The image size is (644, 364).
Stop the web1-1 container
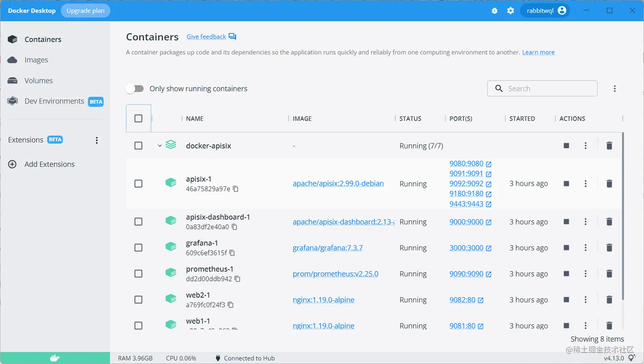coord(566,325)
